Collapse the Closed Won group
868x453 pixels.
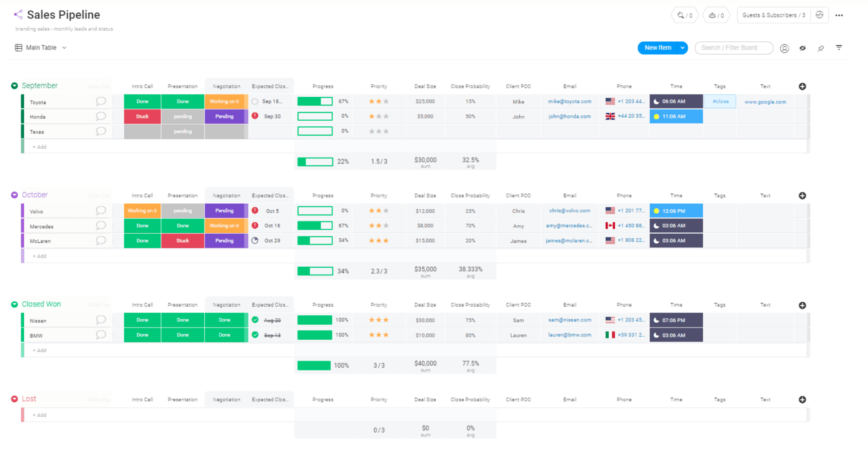pos(14,304)
